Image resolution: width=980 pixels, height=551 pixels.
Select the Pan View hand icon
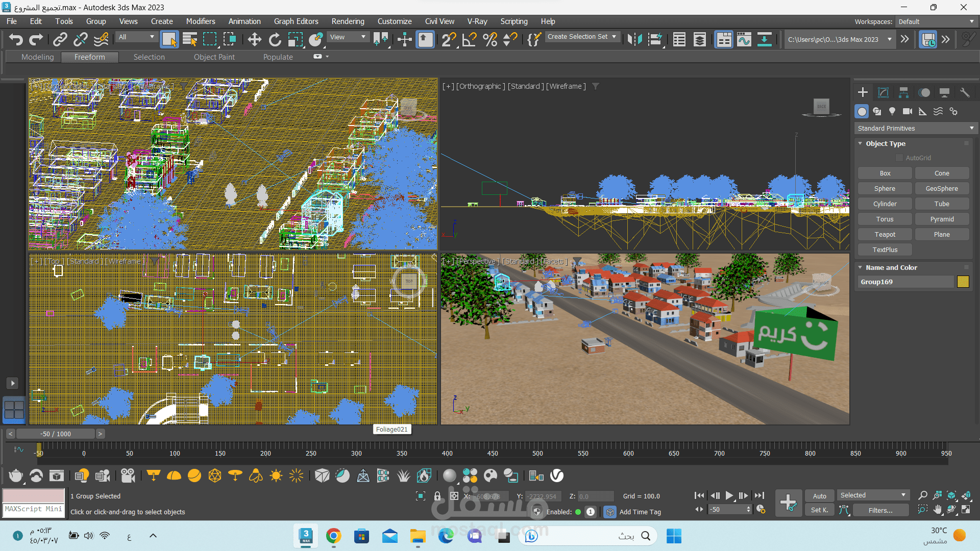coord(938,509)
